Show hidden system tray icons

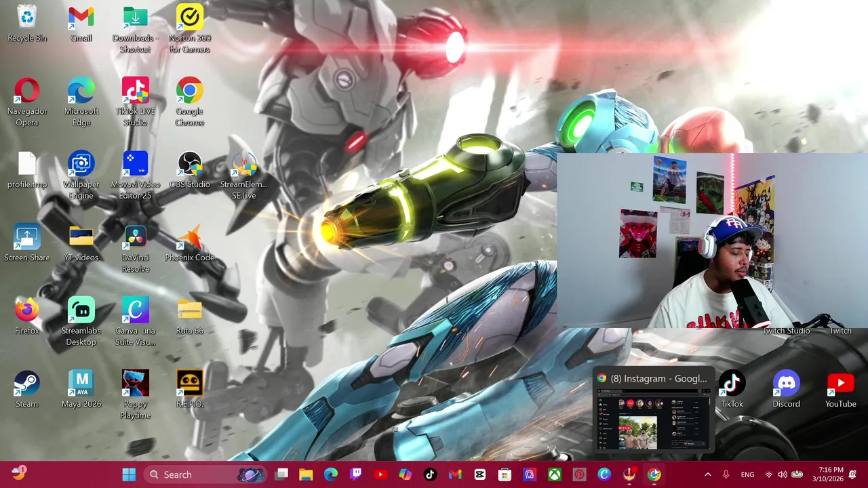coord(707,474)
